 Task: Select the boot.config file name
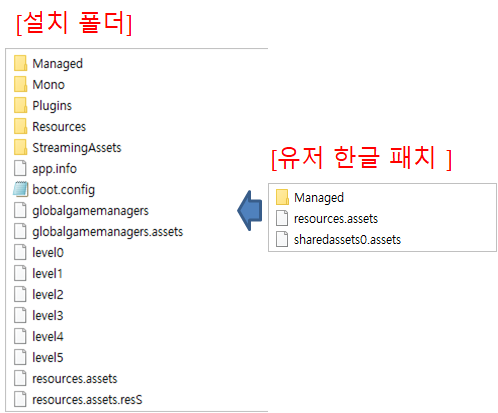tap(64, 190)
